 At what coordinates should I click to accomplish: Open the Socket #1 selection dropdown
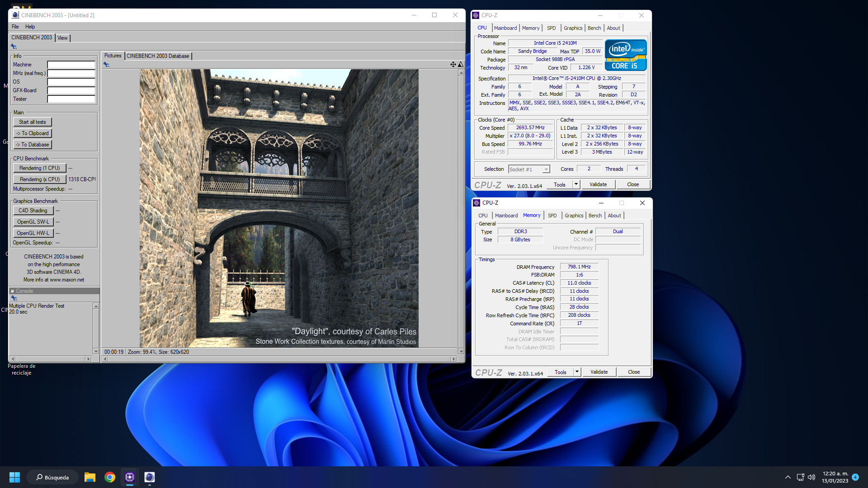[546, 169]
